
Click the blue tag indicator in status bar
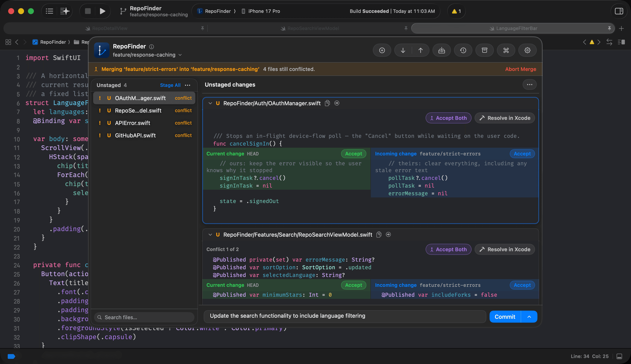pos(11,356)
